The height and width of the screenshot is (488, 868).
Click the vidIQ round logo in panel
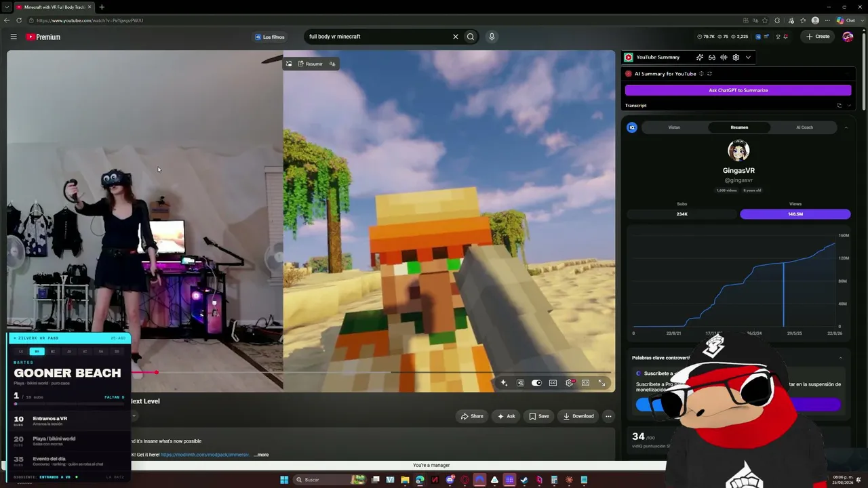632,127
